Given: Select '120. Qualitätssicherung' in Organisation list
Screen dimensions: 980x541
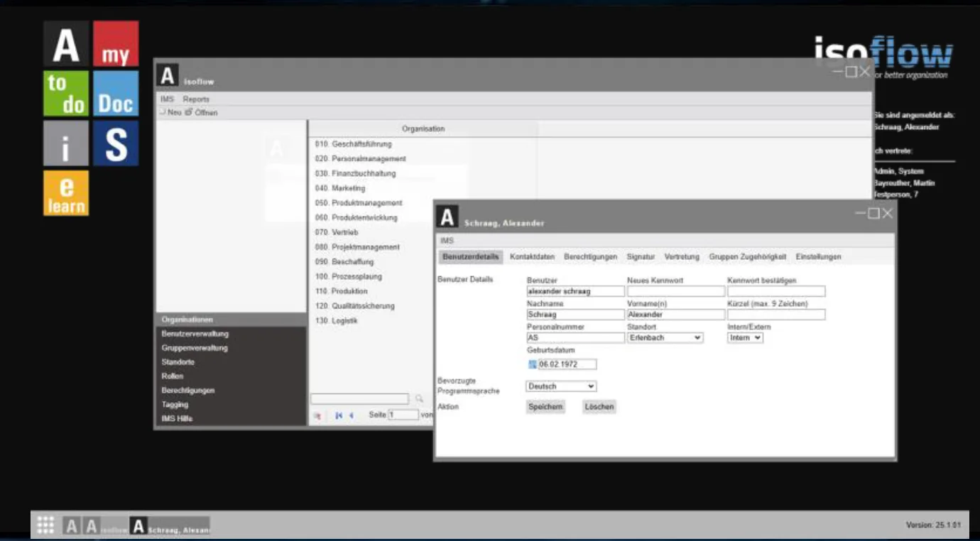Looking at the screenshot, I should tap(355, 306).
